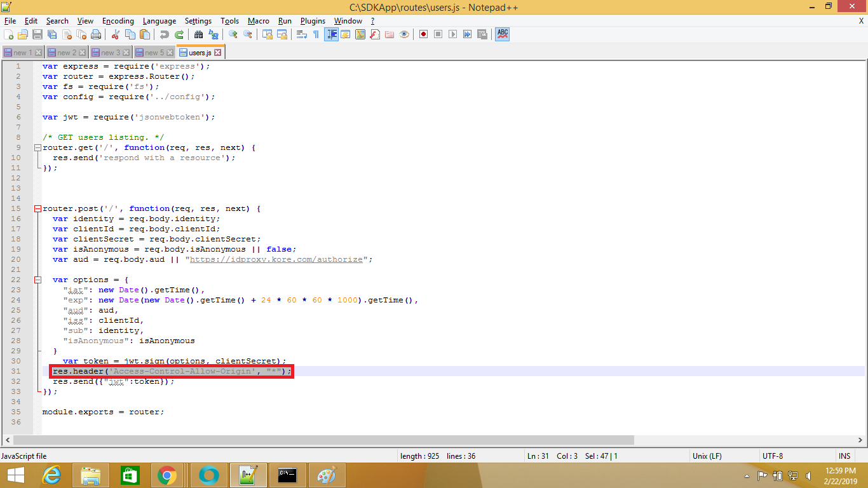868x488 pixels.
Task: Click the scroll right arrow in editor
Action: tap(859, 440)
